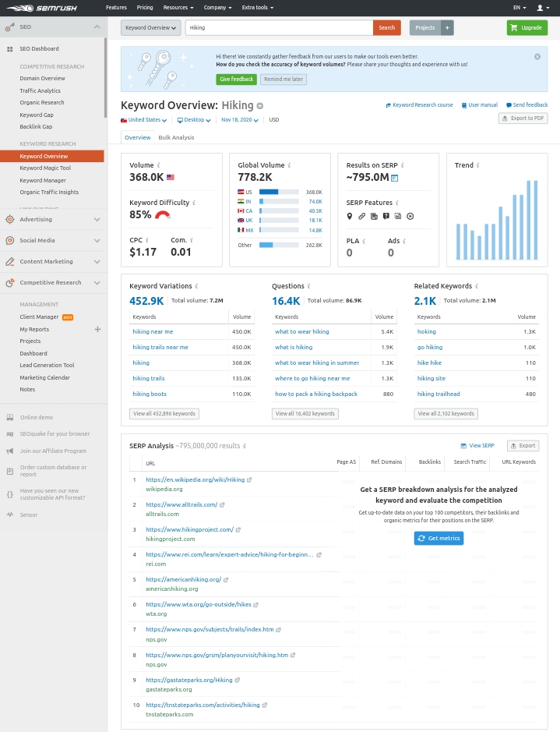This screenshot has width=560, height=732.
Task: Click the Semrush logo
Action: pos(41,8)
